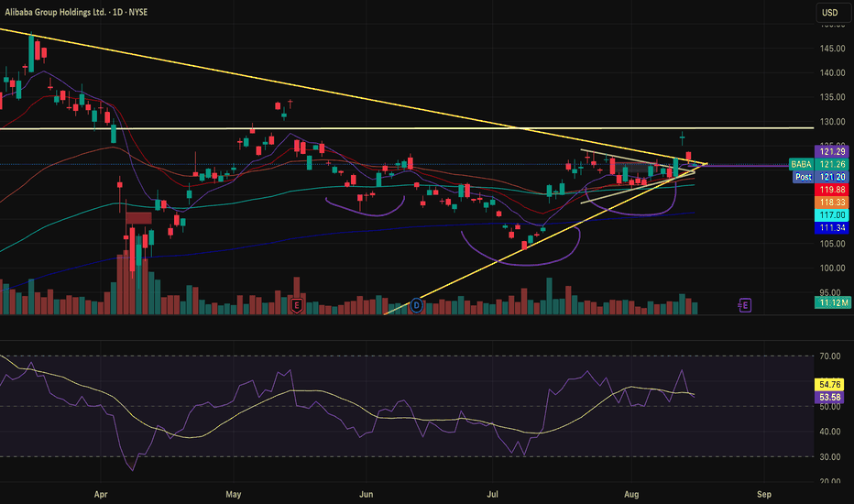This screenshot has width=854, height=504.
Task: Click the blue dividend D marker
Action: [417, 305]
